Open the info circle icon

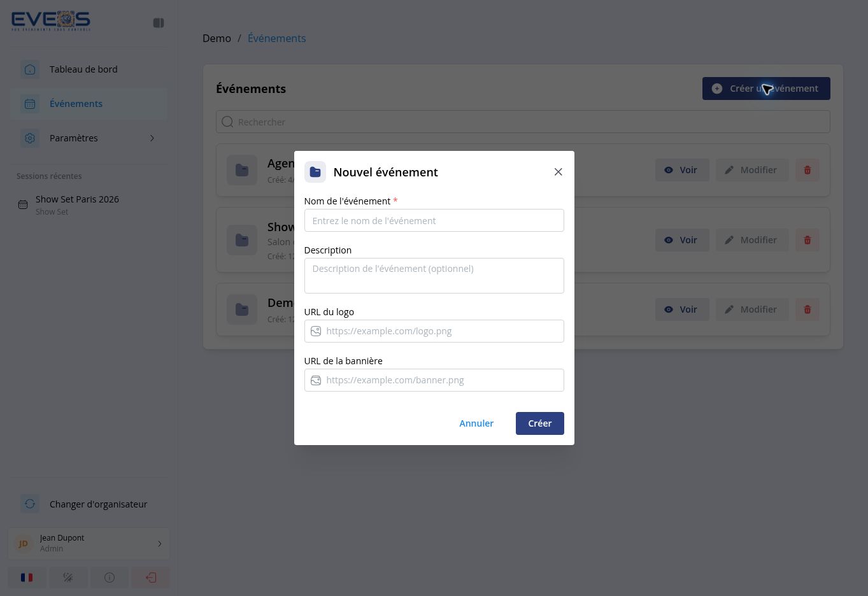(110, 578)
